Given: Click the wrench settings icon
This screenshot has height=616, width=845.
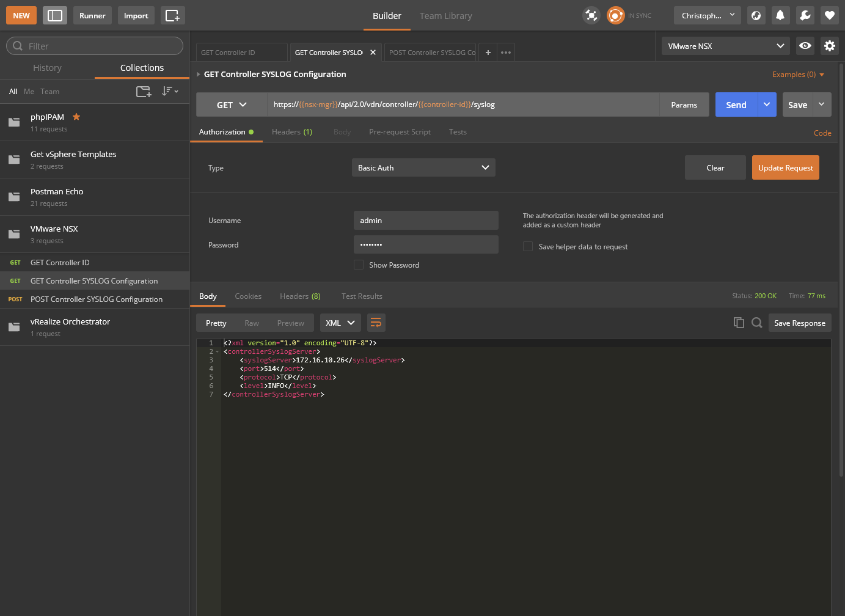Looking at the screenshot, I should click(x=805, y=15).
